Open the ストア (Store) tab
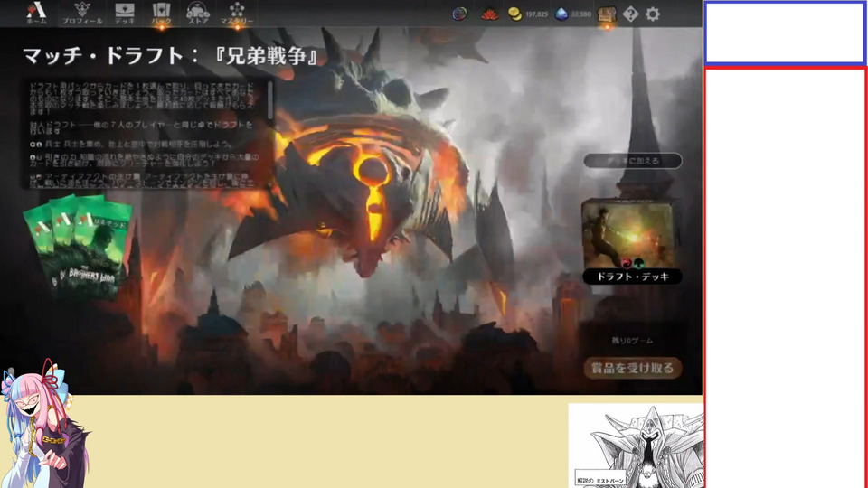Viewport: 868px width, 488px height. [x=198, y=14]
